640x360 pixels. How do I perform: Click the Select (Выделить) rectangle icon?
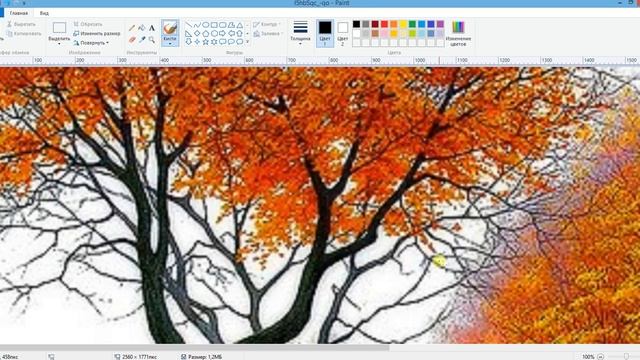(x=59, y=28)
